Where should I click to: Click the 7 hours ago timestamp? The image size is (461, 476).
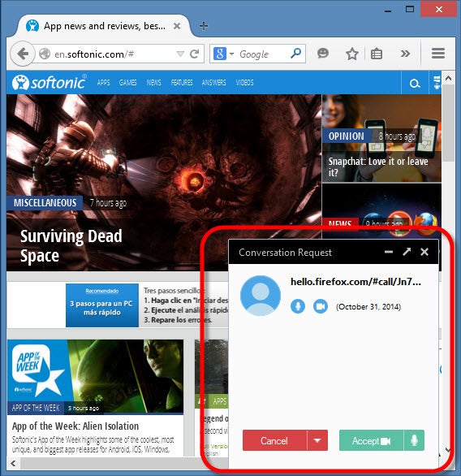(108, 203)
